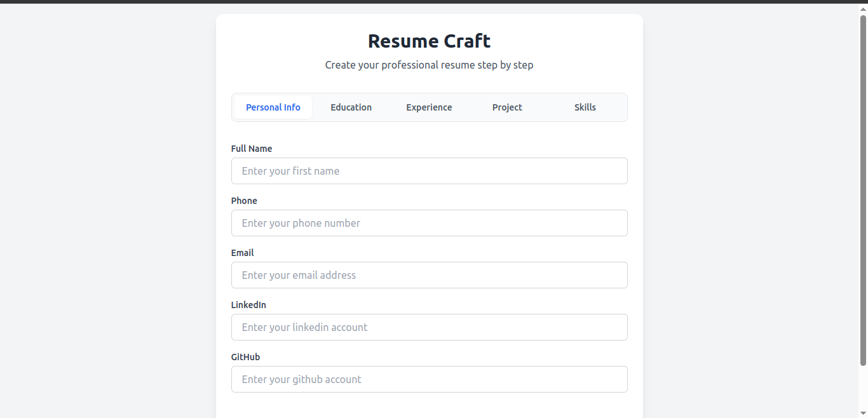The width and height of the screenshot is (868, 418).
Task: Click the "Resume Craft" heading
Action: (x=429, y=41)
